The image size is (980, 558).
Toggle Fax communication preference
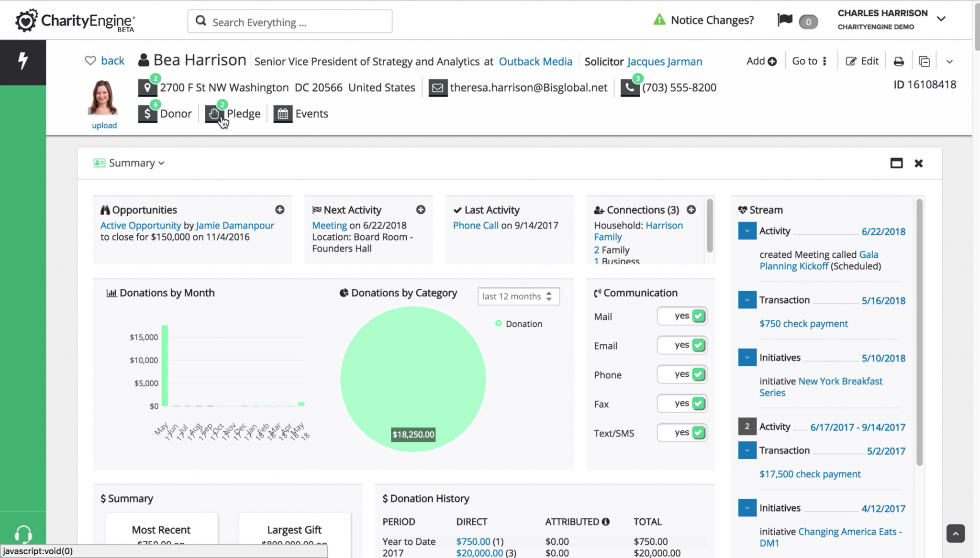(x=682, y=404)
